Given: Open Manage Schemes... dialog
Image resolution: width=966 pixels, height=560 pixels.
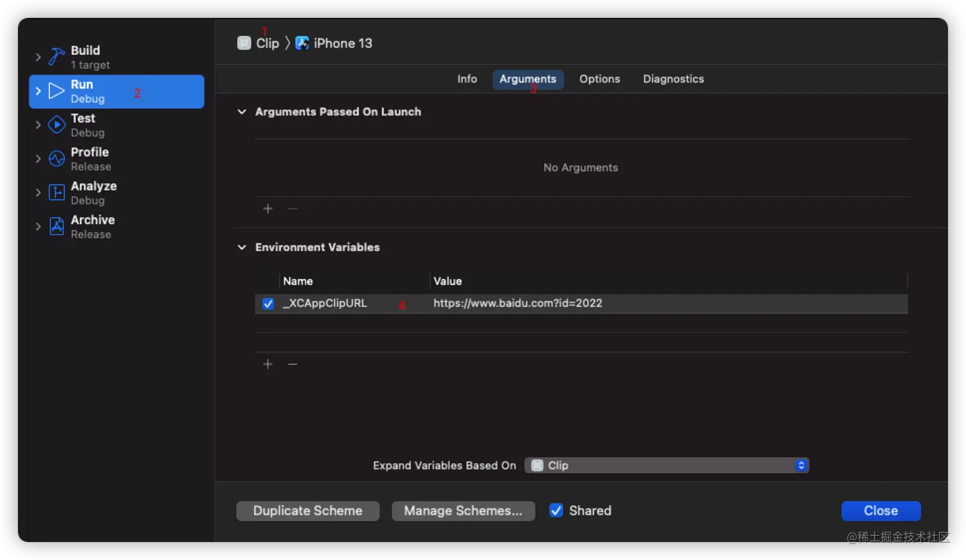Looking at the screenshot, I should pyautogui.click(x=463, y=511).
